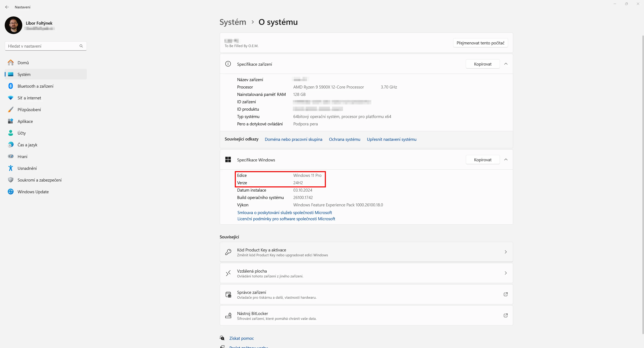Click the Systém monitor icon
Screen dimensions: 644x348
pyautogui.click(x=11, y=74)
